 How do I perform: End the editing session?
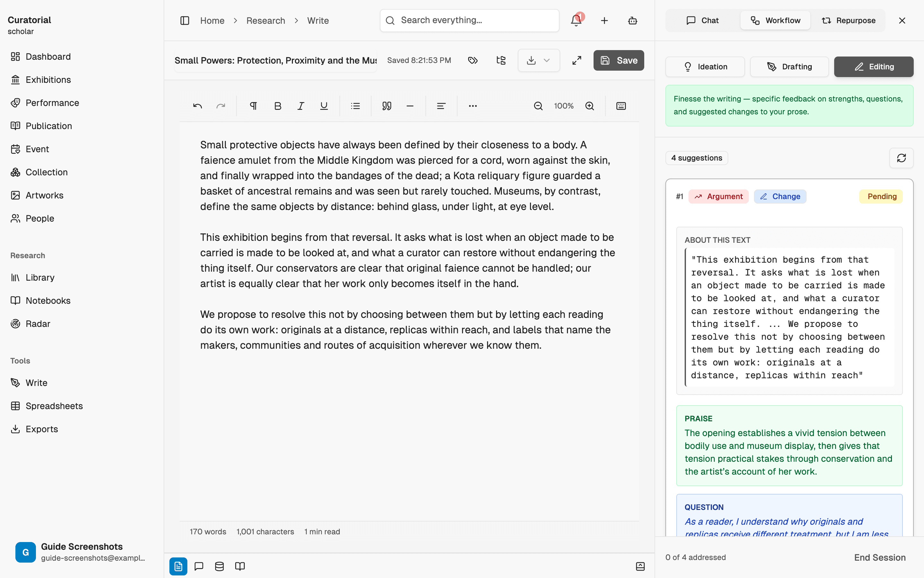[880, 557]
